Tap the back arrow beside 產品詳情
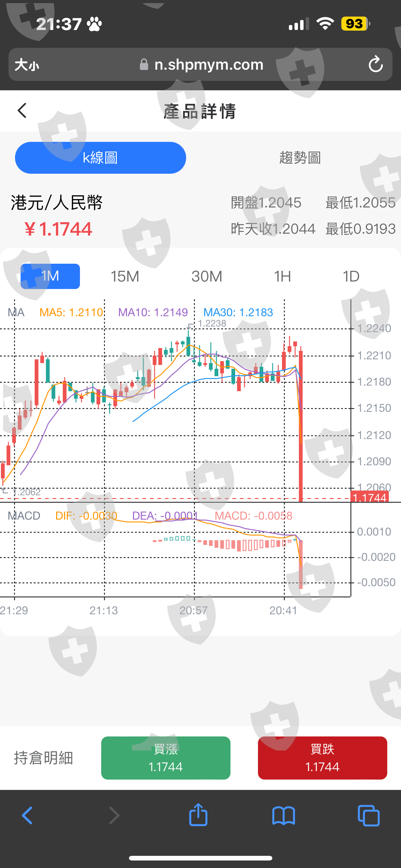The height and width of the screenshot is (868, 401). [x=22, y=111]
